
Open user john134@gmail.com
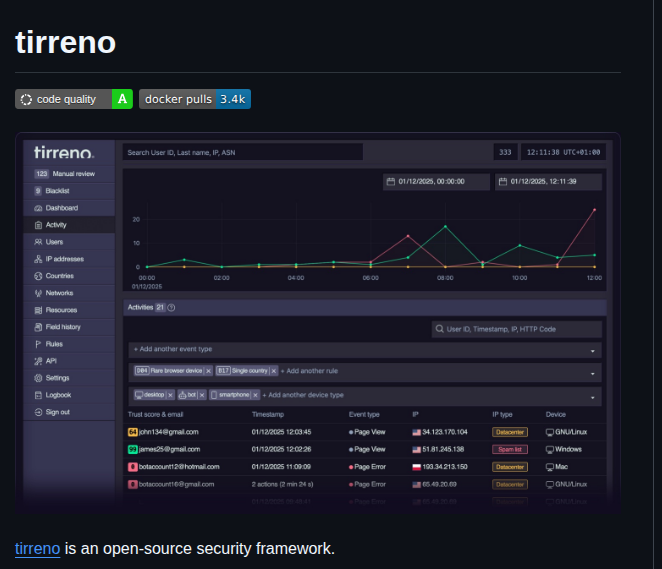[168, 432]
